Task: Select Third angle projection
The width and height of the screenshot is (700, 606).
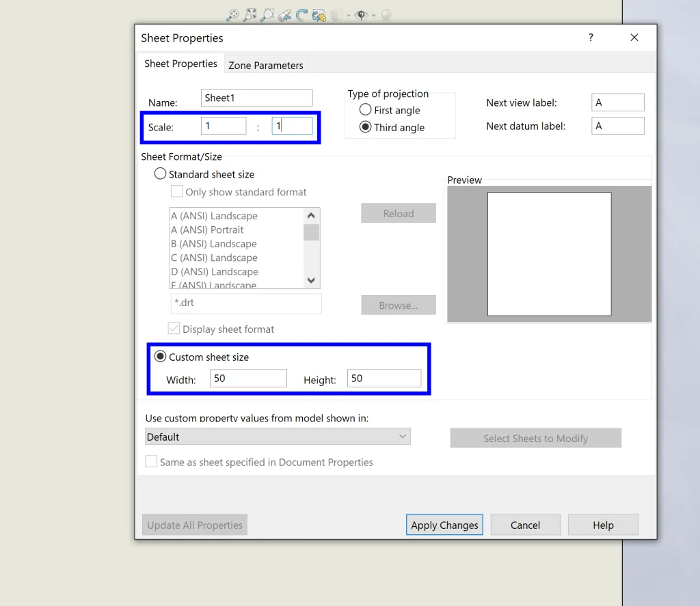Action: point(392,127)
